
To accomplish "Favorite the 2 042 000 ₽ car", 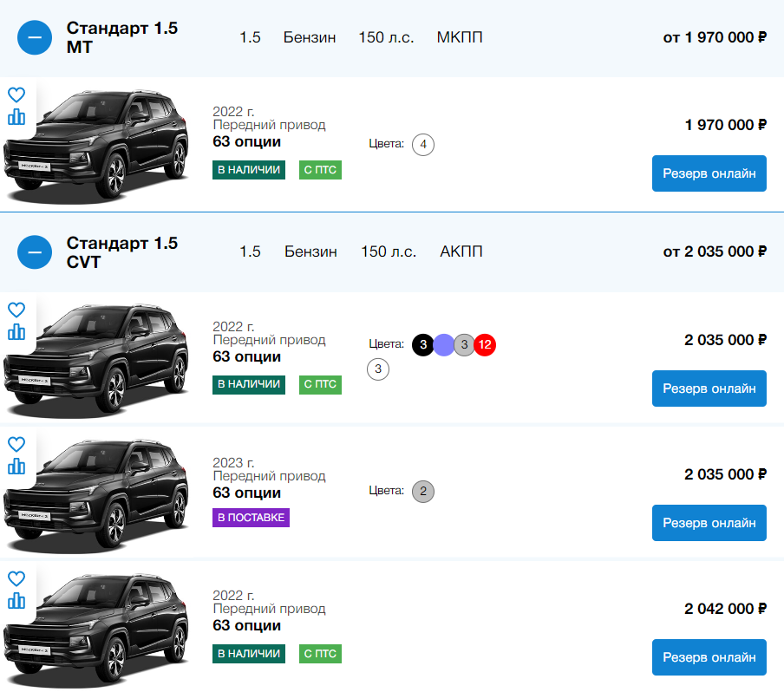I will click(16, 578).
